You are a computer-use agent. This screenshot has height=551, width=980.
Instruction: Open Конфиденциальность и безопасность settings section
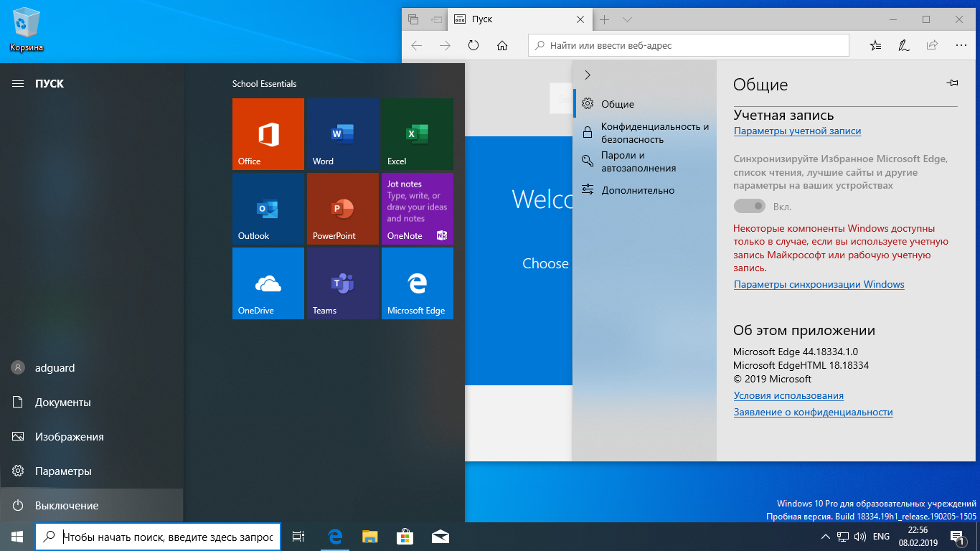(645, 133)
